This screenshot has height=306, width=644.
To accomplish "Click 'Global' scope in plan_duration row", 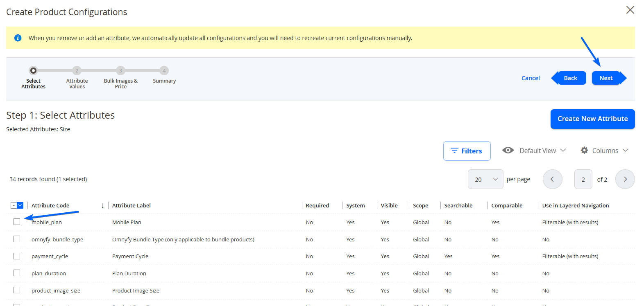I will (x=421, y=274).
